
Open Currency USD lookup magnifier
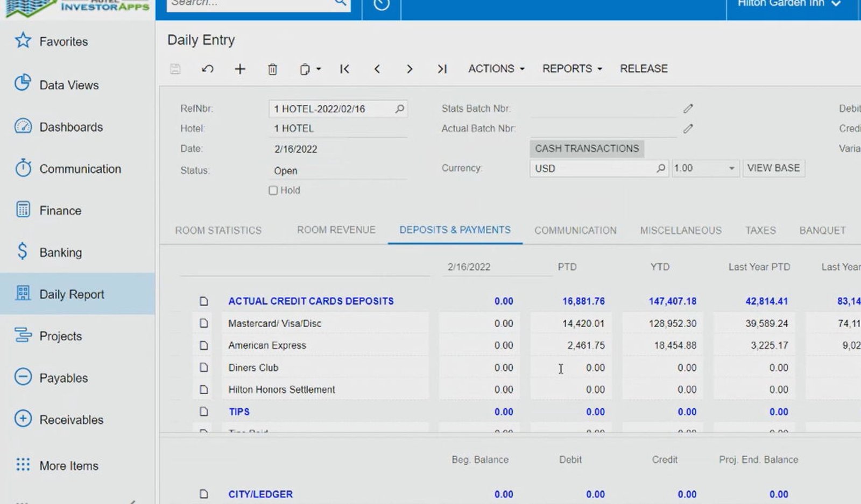661,168
